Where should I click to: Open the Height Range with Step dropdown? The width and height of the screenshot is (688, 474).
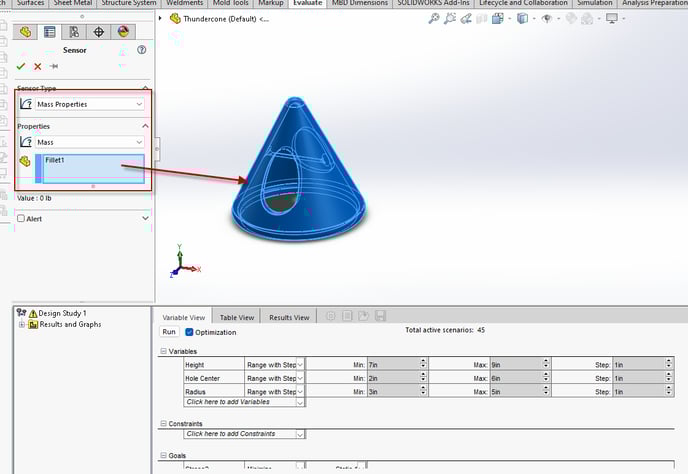[x=300, y=365]
